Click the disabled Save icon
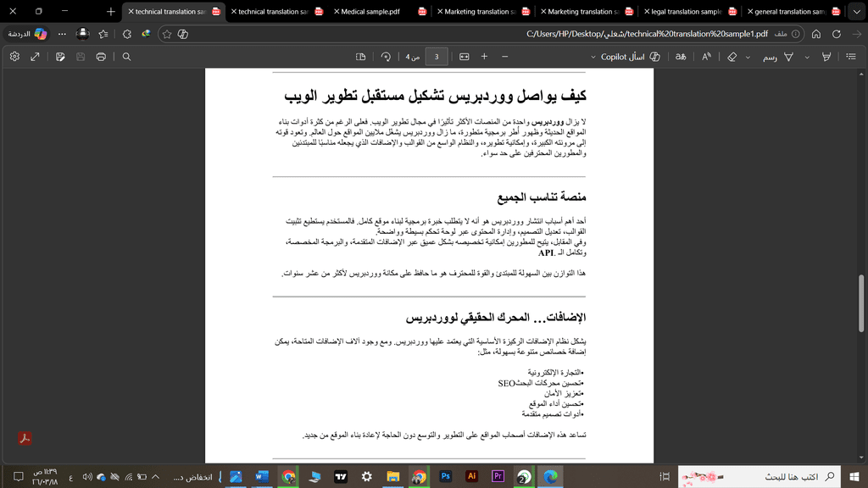This screenshot has width=868, height=488. pyautogui.click(x=81, y=57)
